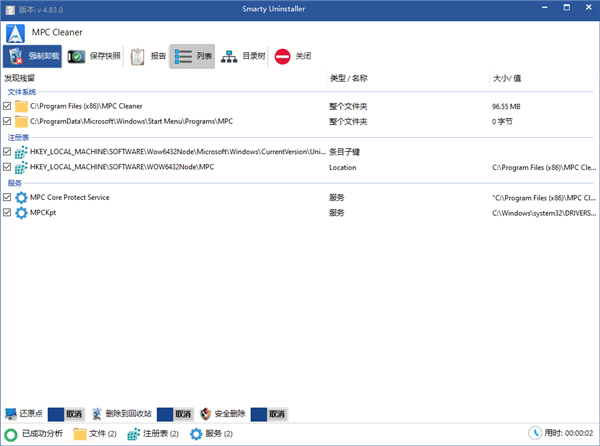Collapse the 文件系统 group header
This screenshot has width=600, height=446.
click(21, 91)
